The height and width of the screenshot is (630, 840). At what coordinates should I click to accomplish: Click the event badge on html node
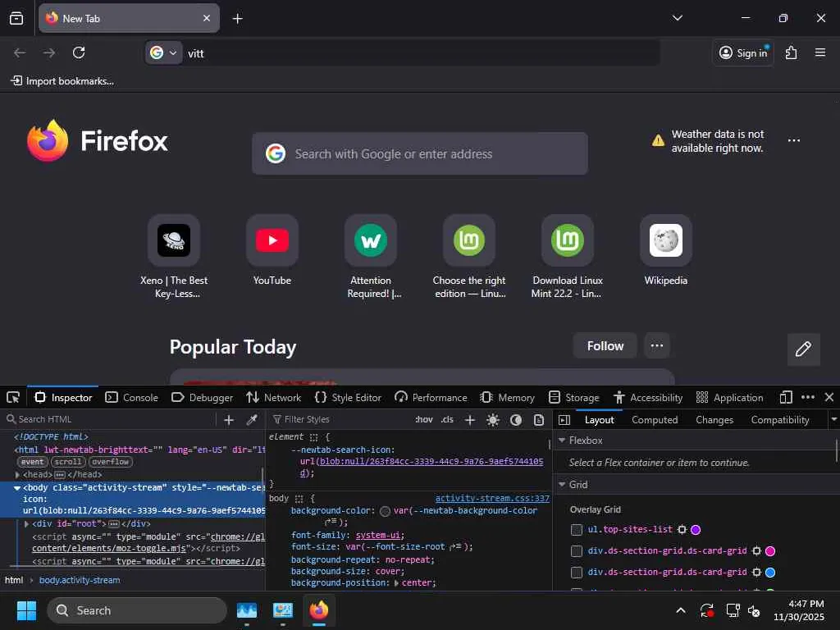pos(33,462)
